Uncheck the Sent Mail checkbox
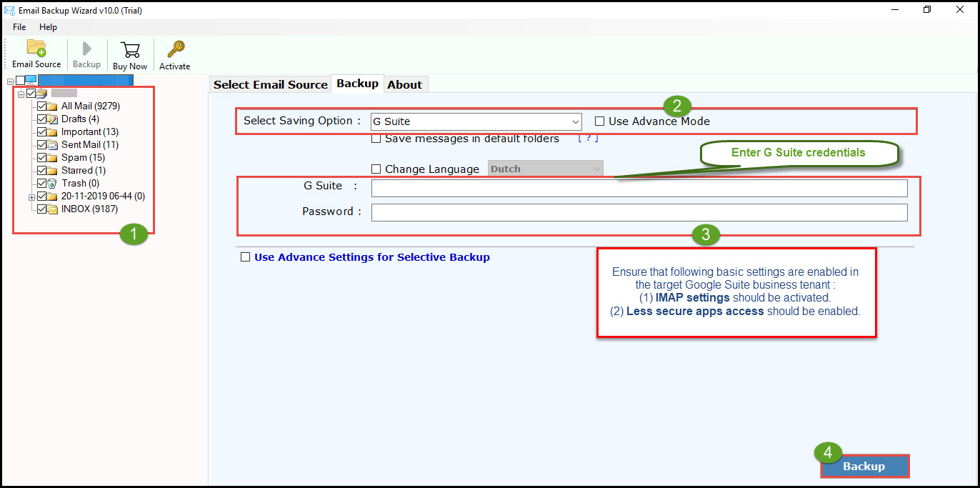 click(x=42, y=145)
